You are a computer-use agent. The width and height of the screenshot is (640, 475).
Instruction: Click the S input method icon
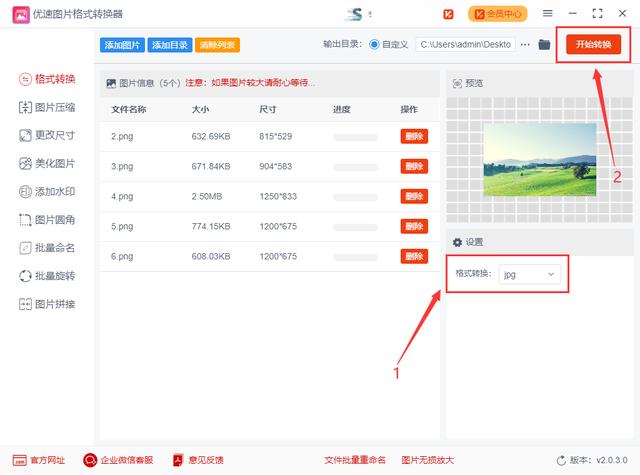click(x=355, y=14)
